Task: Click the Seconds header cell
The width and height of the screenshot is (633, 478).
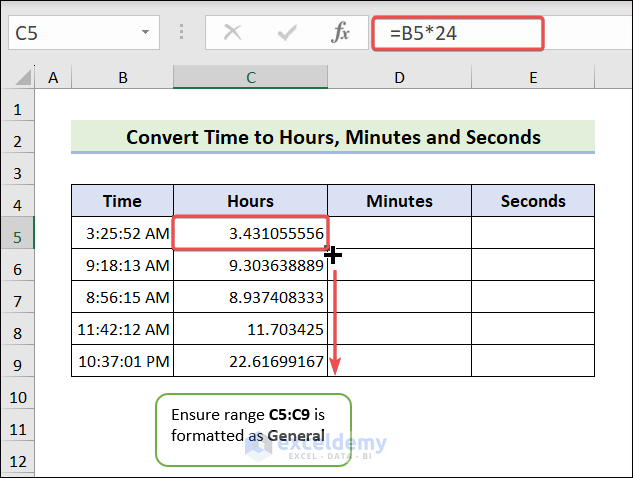Action: (533, 201)
